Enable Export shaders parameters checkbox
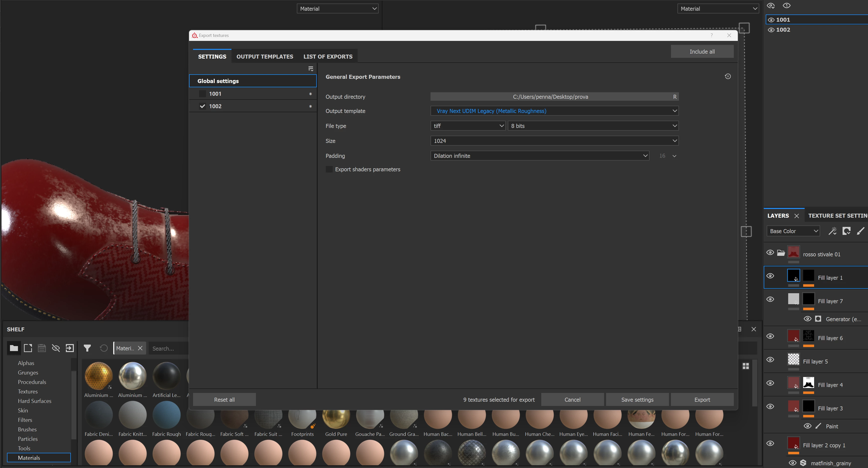Image resolution: width=868 pixels, height=468 pixels. click(329, 170)
